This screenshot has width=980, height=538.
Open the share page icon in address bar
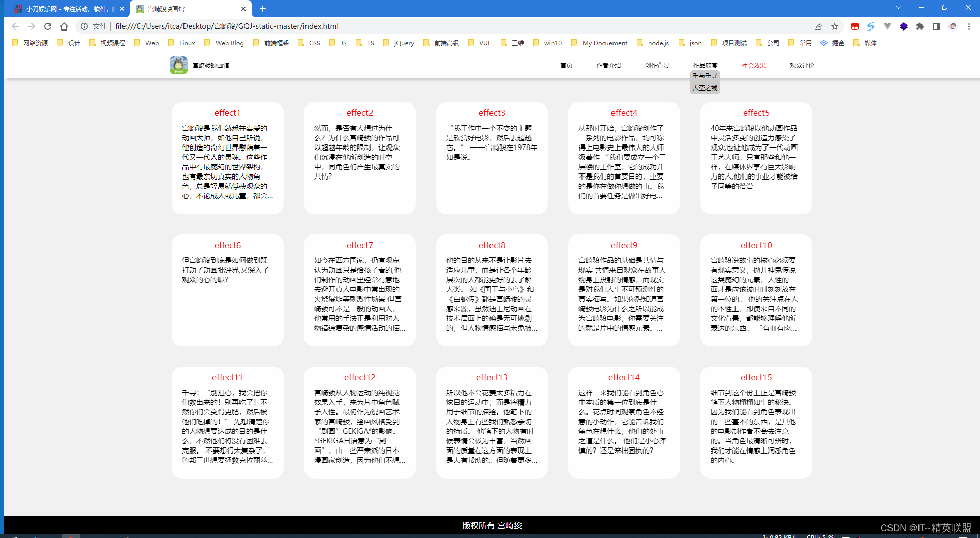tap(818, 26)
